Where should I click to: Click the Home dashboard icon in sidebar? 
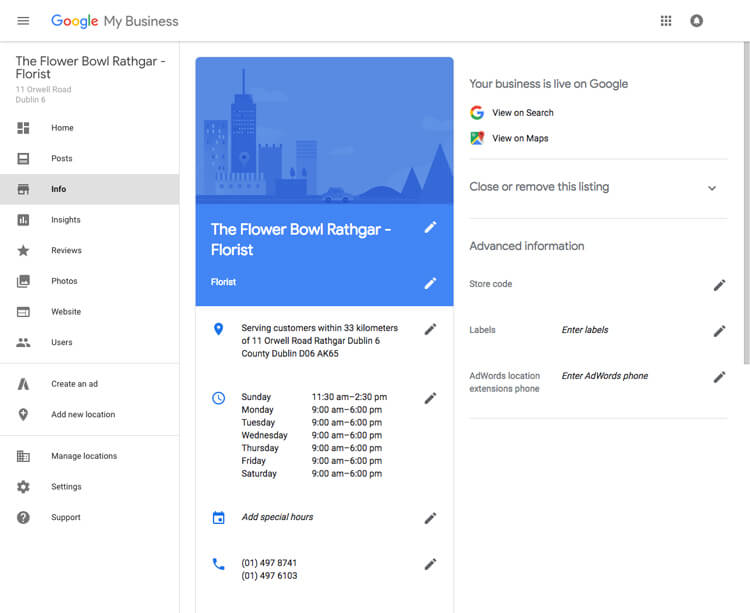[x=23, y=128]
